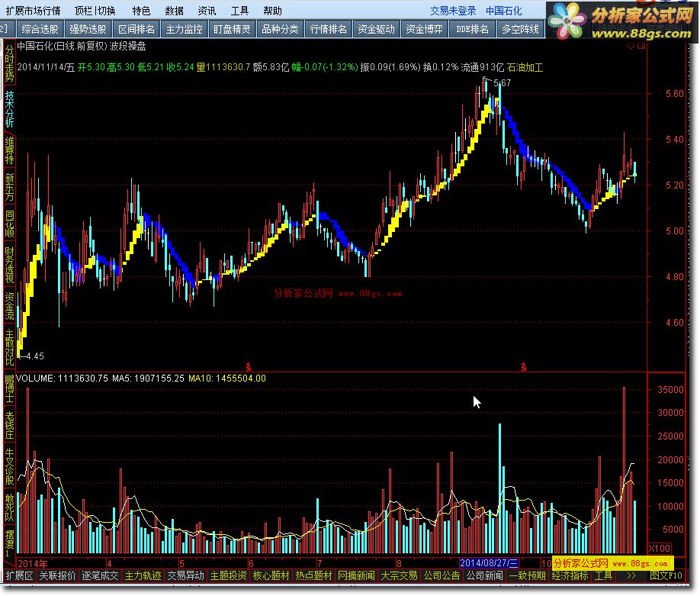700x596 pixels.
Task: Click the 强势选股 toolbar button
Action: point(88,29)
